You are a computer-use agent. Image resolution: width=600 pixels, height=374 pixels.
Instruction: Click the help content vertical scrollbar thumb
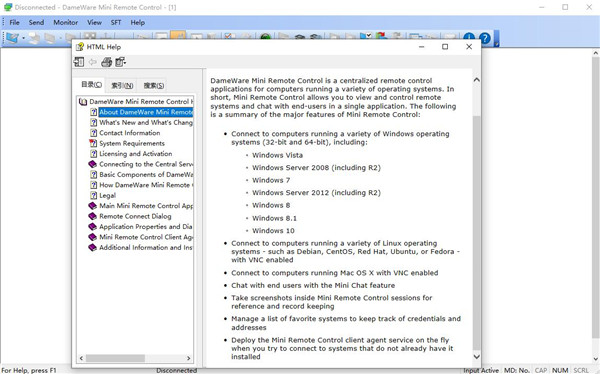point(476,232)
